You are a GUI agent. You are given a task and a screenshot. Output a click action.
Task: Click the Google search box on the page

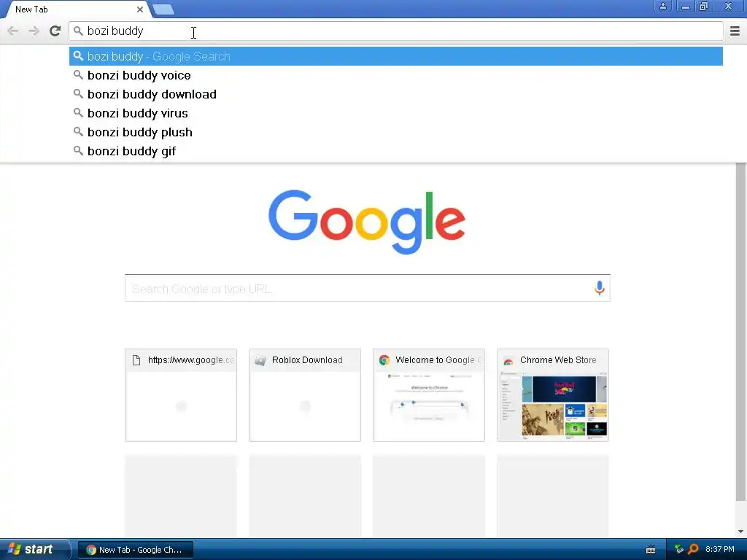(x=368, y=288)
